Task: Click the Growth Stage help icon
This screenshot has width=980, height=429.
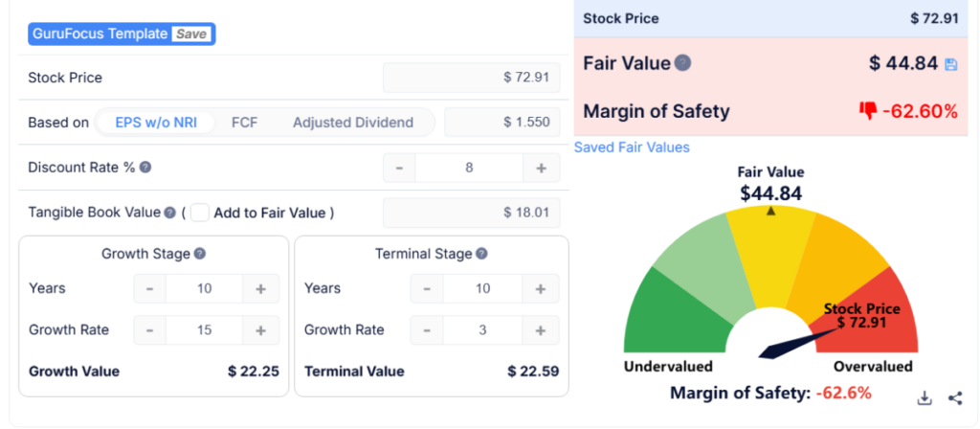Action: (x=200, y=254)
